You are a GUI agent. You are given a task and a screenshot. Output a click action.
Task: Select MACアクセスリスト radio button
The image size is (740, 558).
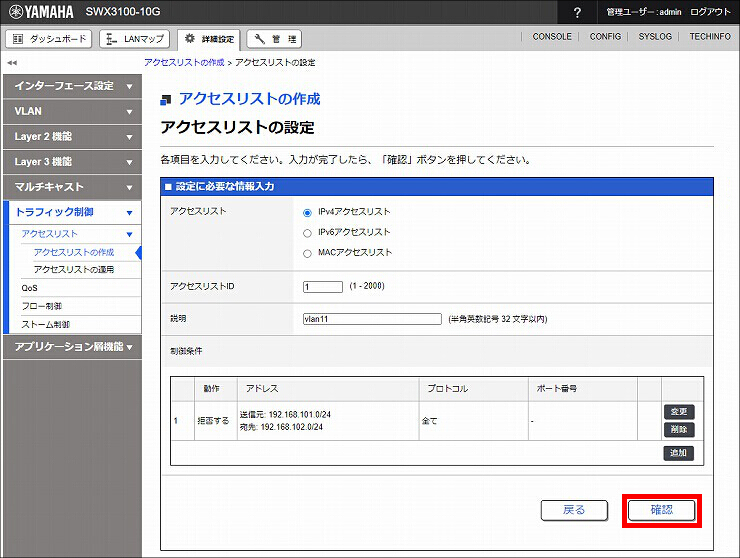[307, 254]
